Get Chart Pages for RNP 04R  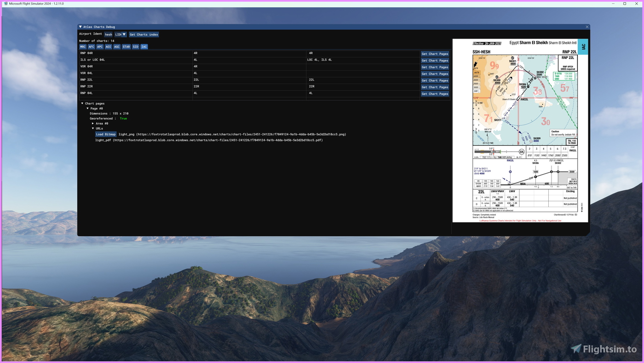[x=435, y=54]
